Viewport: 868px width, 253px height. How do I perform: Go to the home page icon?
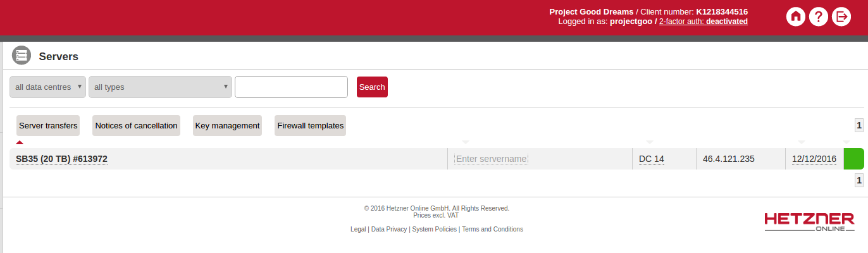[796, 16]
